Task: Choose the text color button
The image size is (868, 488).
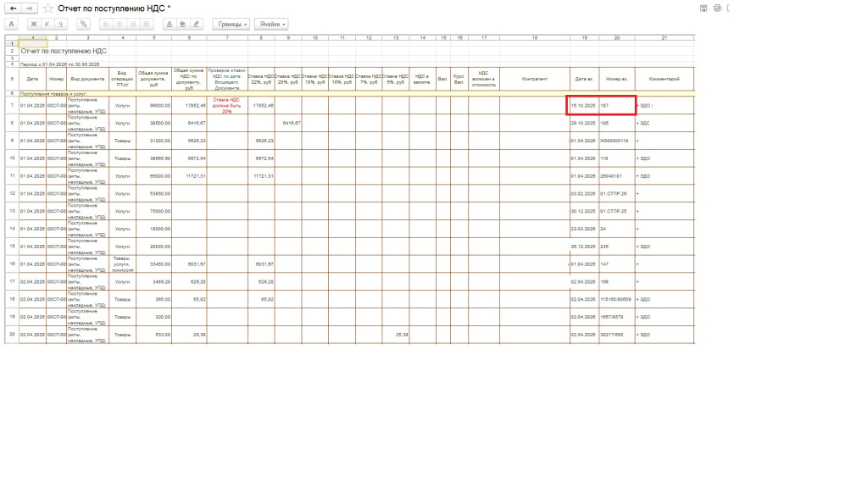Action: click(170, 24)
